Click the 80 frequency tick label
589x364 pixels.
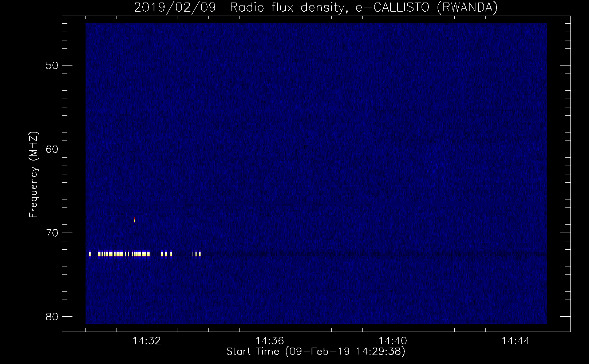point(52,317)
